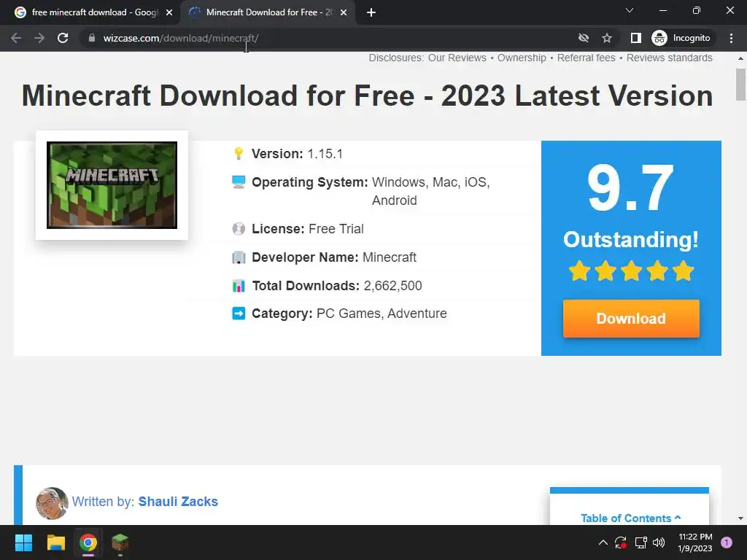Click the Minecraft logo thumbnail
747x560 pixels.
(112, 184)
